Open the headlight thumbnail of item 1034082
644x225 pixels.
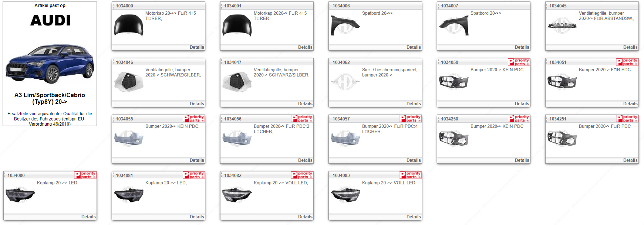click(x=237, y=195)
